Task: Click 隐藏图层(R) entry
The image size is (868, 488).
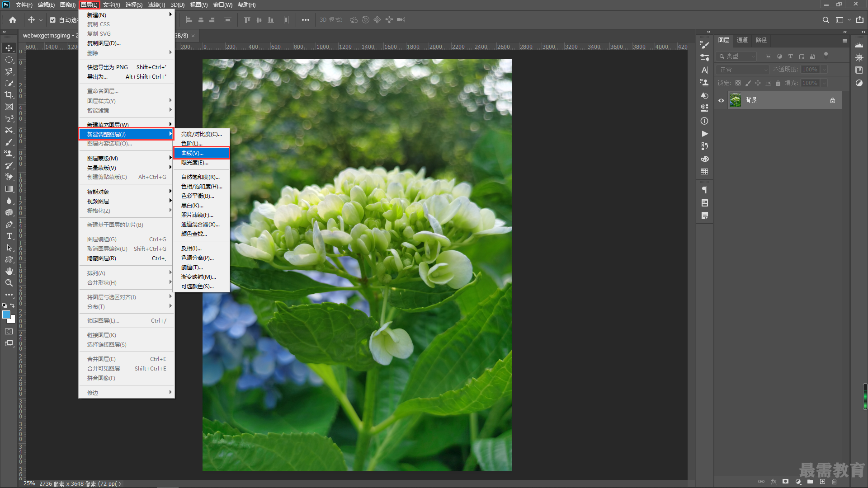Action: tap(127, 258)
